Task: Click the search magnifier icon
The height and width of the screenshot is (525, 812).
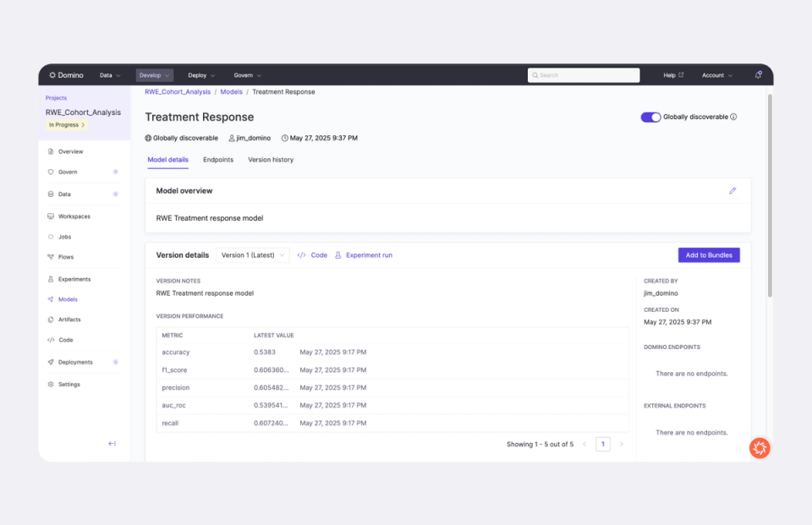Action: coord(535,75)
